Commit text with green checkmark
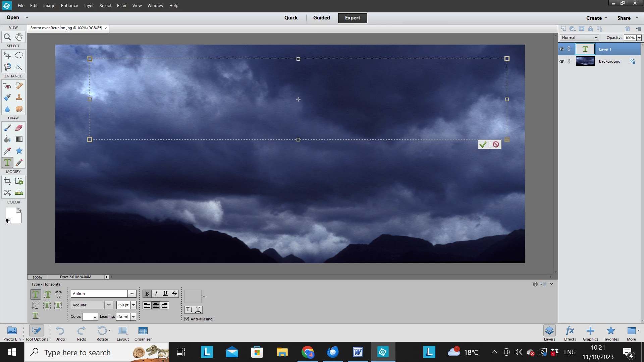The width and height of the screenshot is (644, 362). (x=483, y=144)
